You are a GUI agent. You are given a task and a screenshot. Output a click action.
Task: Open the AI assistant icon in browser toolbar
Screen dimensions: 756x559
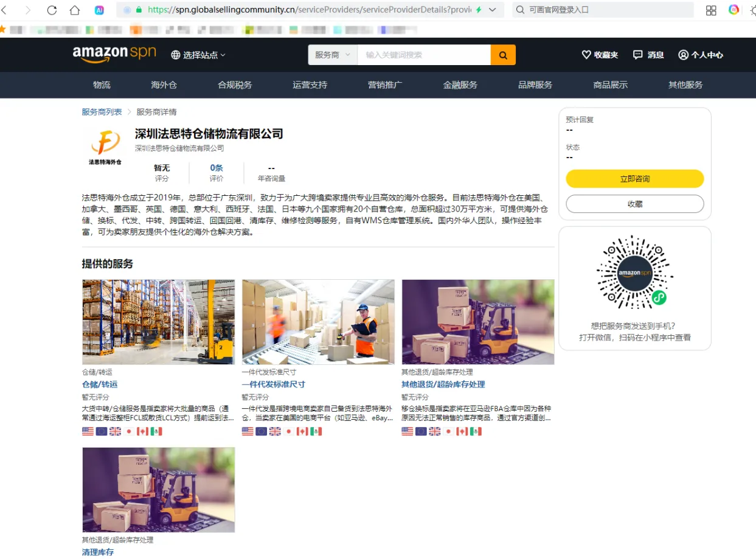[x=100, y=10]
